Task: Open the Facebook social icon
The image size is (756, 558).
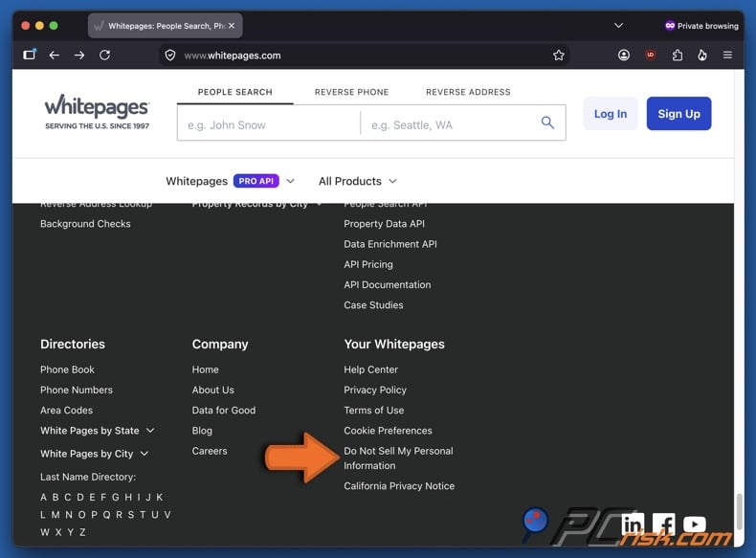Action: coord(663,525)
